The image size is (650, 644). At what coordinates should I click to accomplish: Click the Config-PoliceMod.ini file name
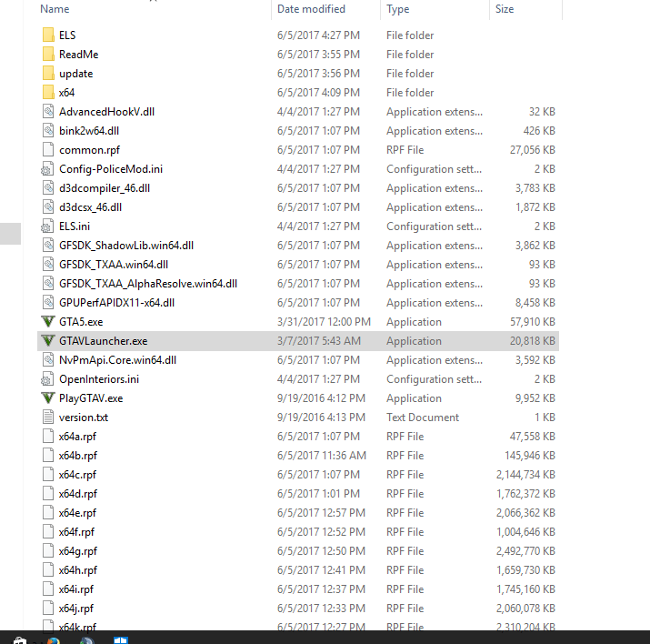[111, 169]
